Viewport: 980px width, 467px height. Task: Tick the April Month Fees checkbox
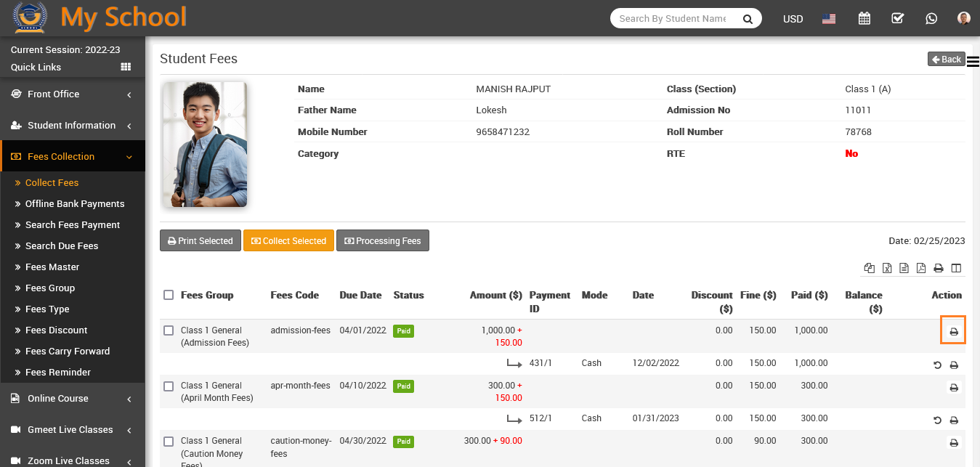169,386
